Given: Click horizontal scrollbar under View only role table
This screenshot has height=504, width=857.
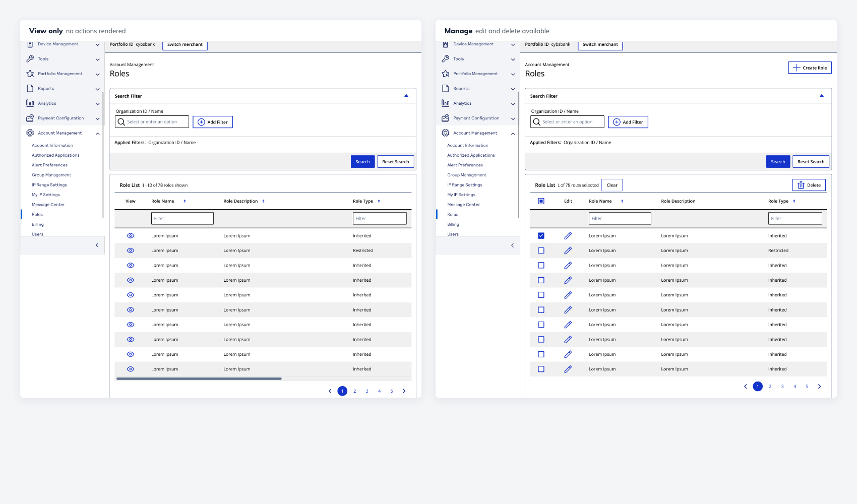Looking at the screenshot, I should coord(199,379).
